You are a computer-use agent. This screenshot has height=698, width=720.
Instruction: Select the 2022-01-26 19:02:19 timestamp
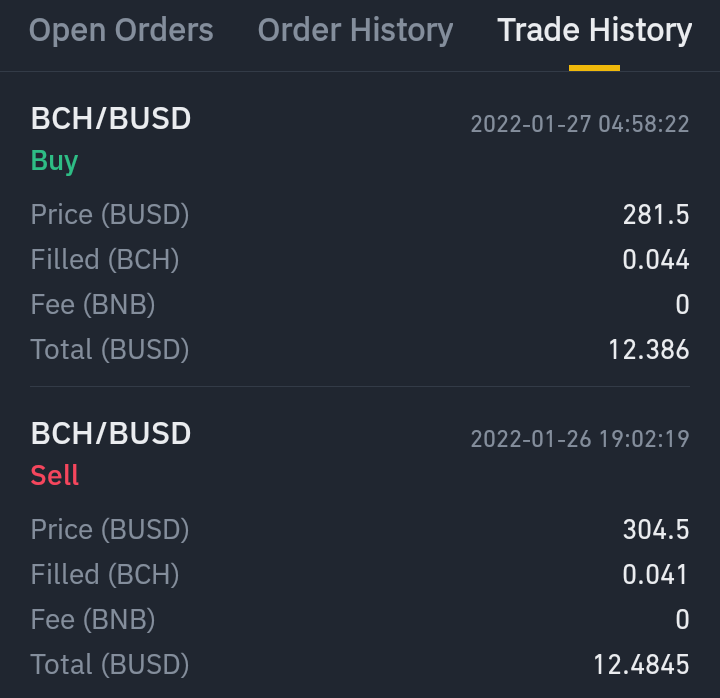pos(580,439)
